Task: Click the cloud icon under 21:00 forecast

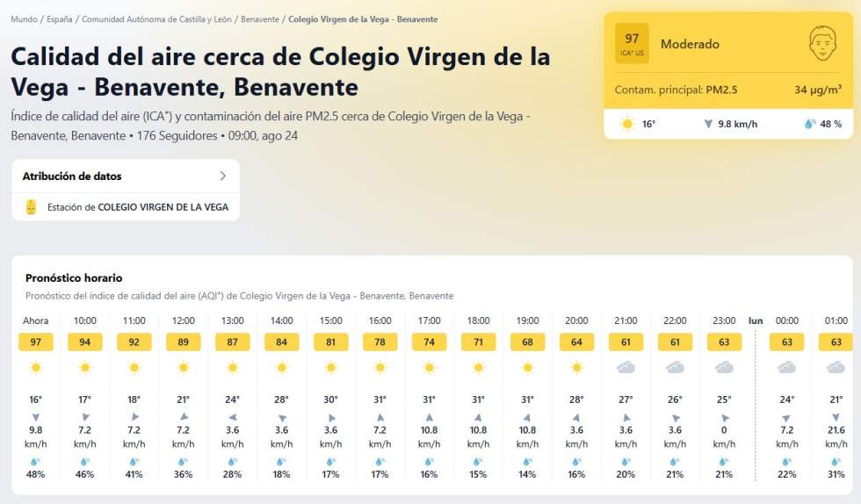Action: click(x=626, y=367)
